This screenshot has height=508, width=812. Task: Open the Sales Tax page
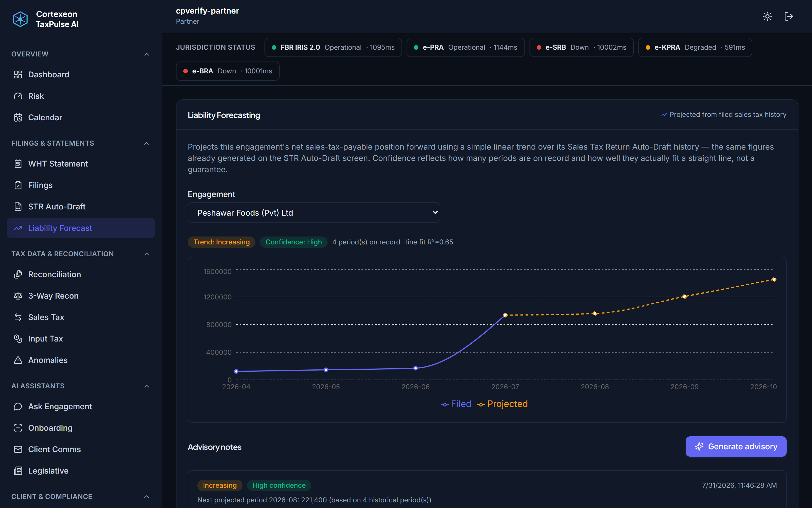coord(81,317)
